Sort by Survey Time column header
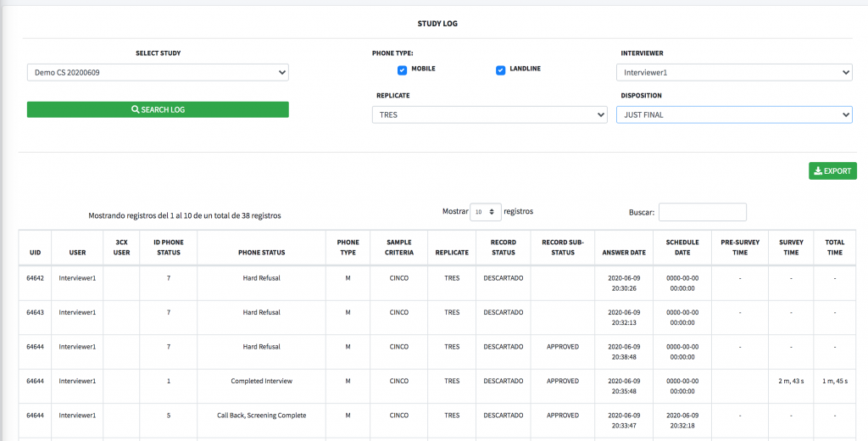Screen dimensions: 868x441 (x=791, y=248)
